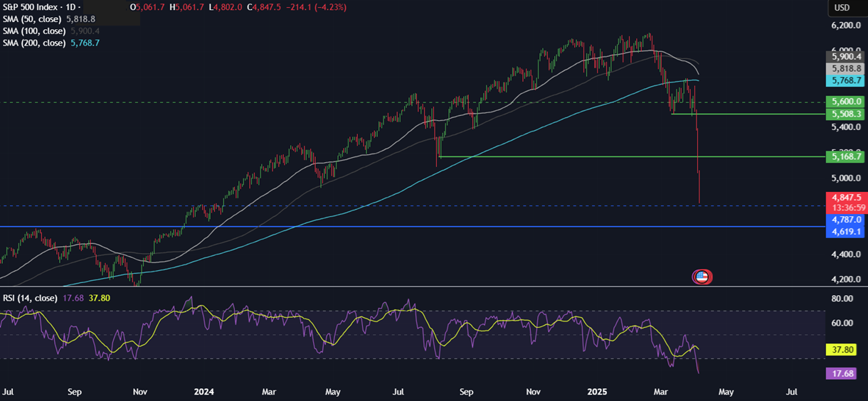This screenshot has width=868, height=401.
Task: Click the 5,900.4 SMA 100 axis label
Action: click(x=845, y=56)
